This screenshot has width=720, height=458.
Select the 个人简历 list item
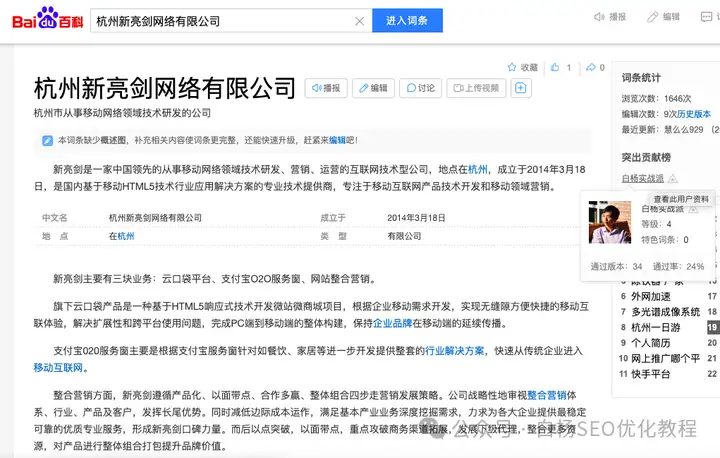click(x=651, y=343)
